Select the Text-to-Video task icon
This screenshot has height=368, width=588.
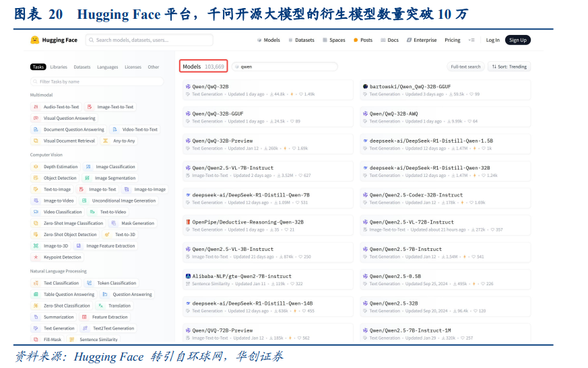[x=92, y=212]
